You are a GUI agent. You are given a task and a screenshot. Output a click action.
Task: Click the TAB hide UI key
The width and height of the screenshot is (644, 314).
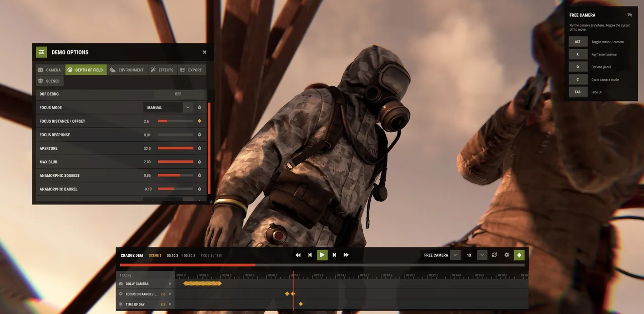(578, 92)
